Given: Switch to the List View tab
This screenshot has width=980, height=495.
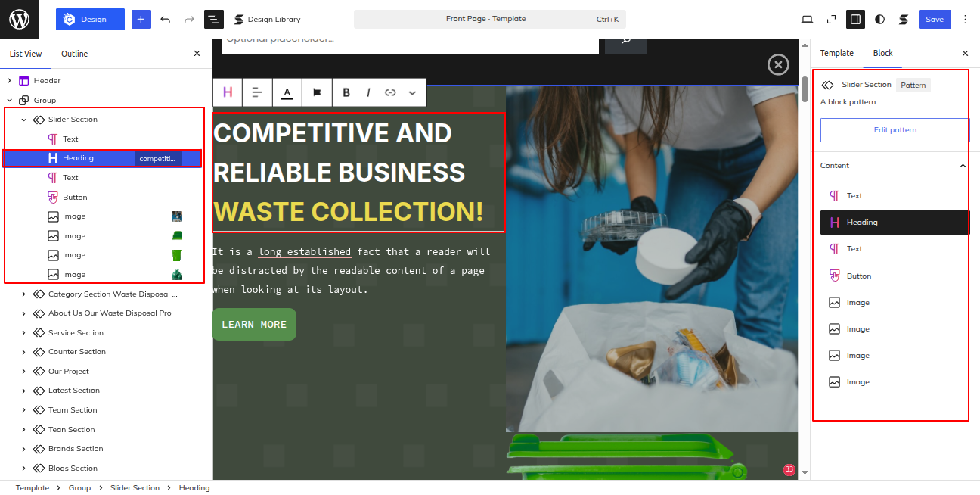Looking at the screenshot, I should coord(26,54).
